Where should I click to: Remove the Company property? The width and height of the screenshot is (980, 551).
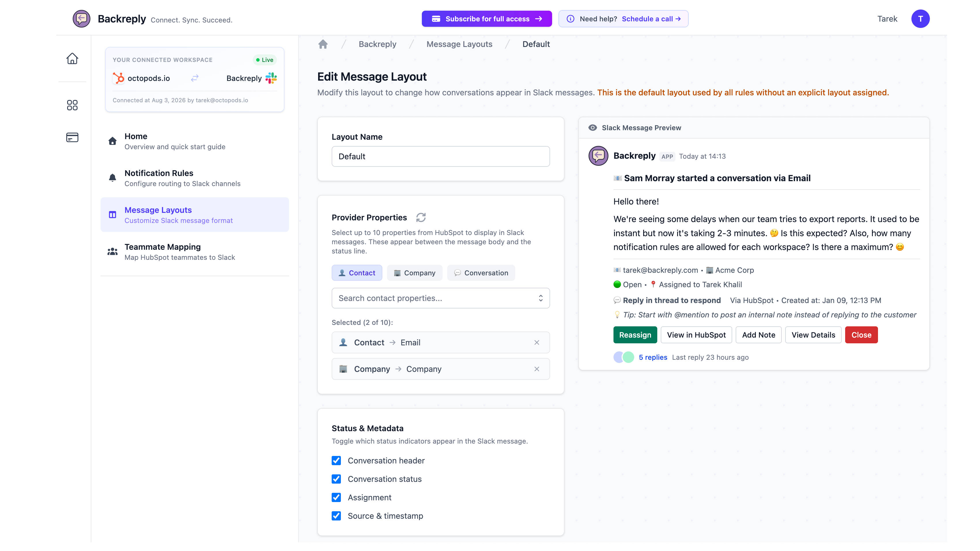pyautogui.click(x=537, y=369)
